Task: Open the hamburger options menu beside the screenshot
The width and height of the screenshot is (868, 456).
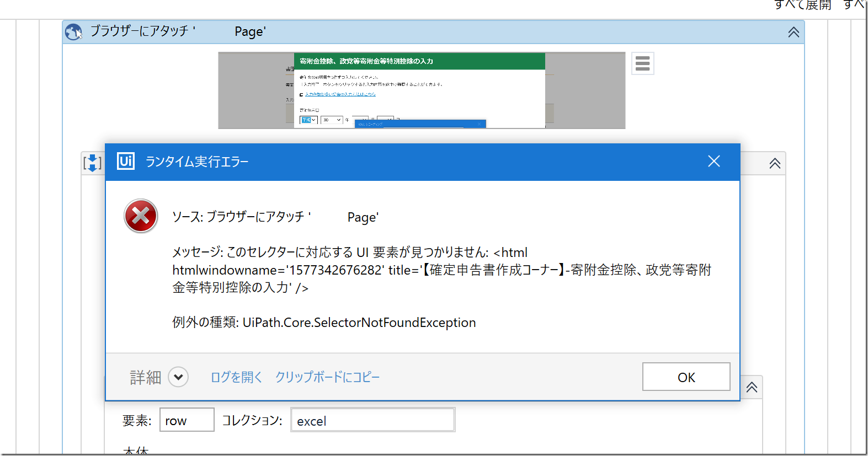Action: (642, 63)
